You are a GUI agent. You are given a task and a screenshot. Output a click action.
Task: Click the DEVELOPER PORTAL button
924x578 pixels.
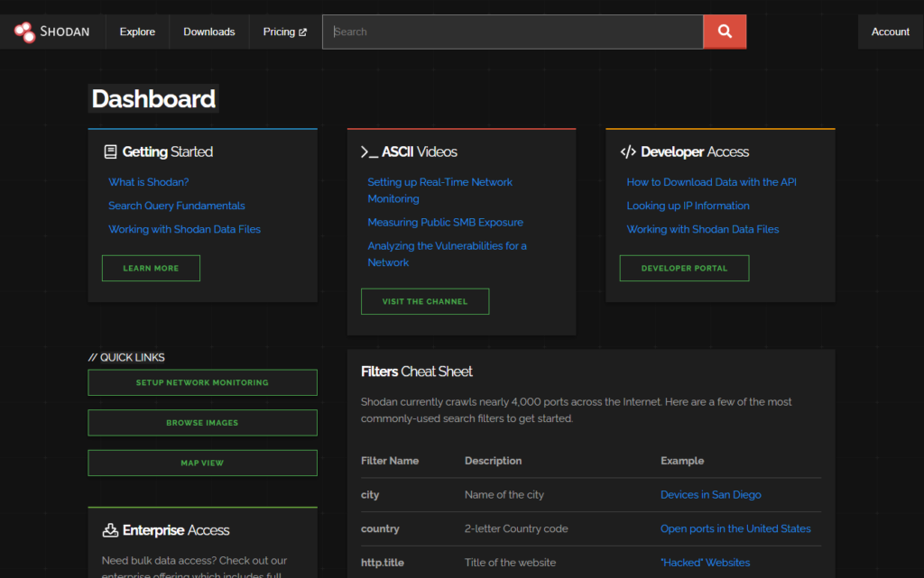[x=684, y=268]
